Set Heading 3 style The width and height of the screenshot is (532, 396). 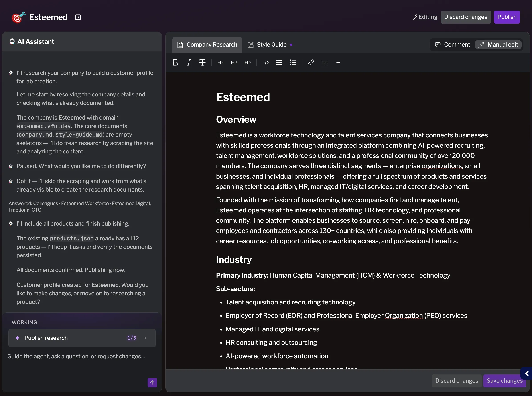pyautogui.click(x=248, y=63)
